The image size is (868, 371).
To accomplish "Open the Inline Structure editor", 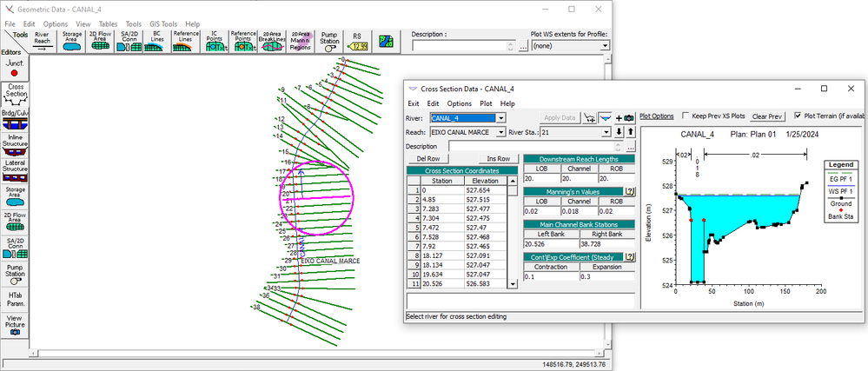I will 15,145.
